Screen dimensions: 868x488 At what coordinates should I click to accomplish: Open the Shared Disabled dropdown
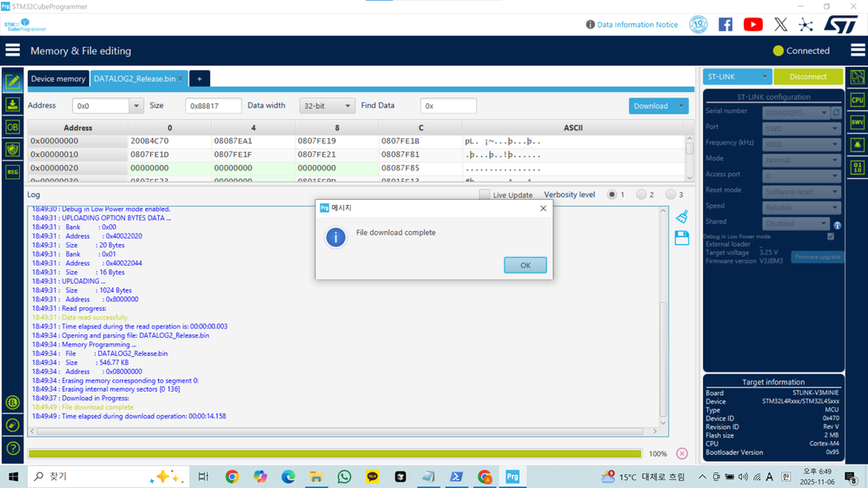coord(796,223)
